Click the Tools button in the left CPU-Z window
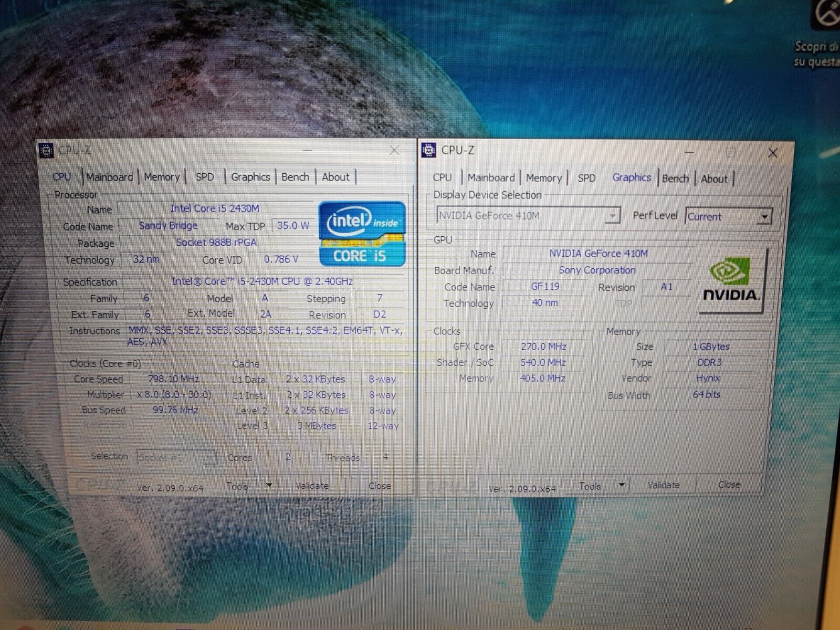 coord(237,486)
